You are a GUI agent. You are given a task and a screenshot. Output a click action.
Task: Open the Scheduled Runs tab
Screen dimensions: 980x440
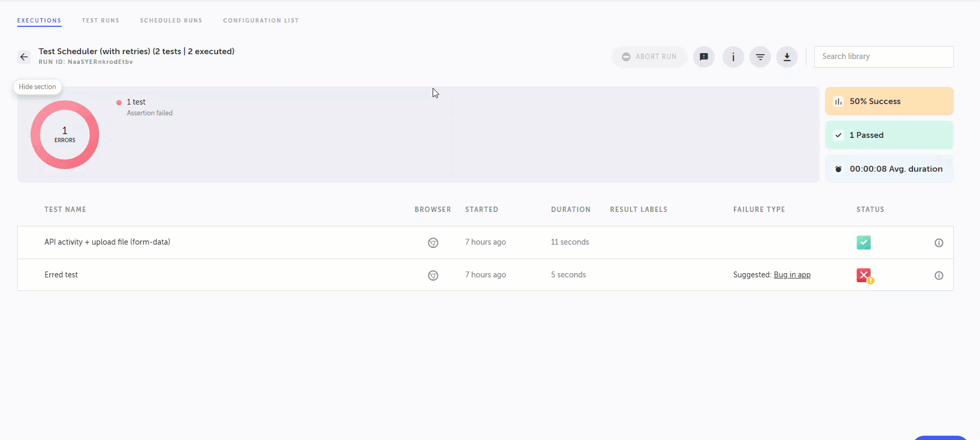coord(171,20)
